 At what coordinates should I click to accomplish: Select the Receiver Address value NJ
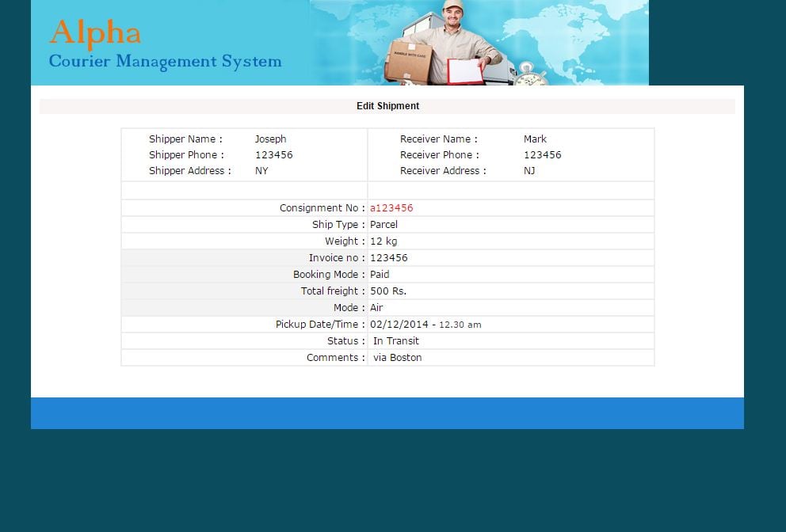pos(531,170)
